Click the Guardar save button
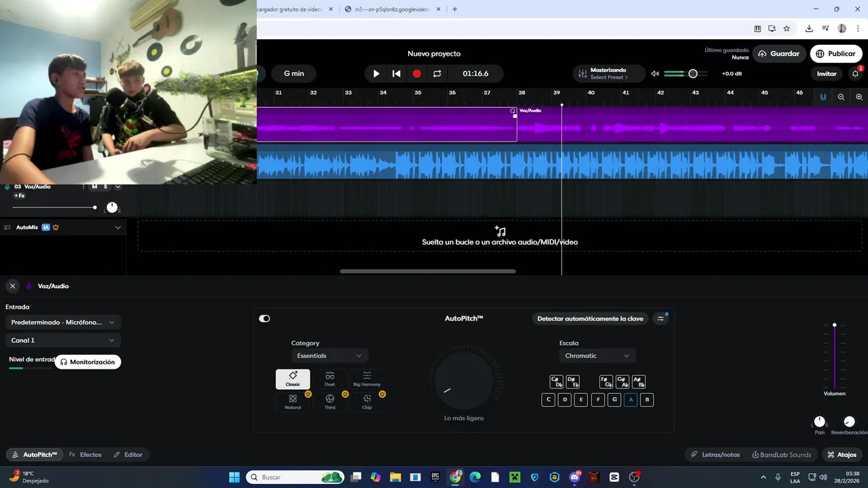The height and width of the screenshot is (488, 868). (x=779, y=54)
